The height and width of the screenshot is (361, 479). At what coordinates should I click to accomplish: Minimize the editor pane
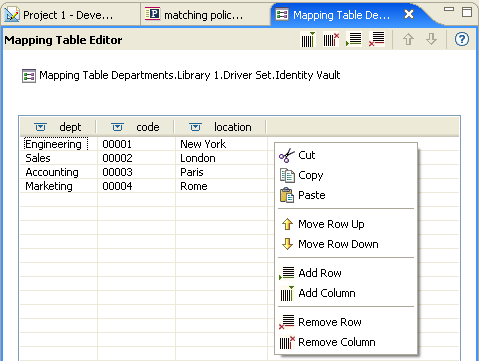(449, 10)
